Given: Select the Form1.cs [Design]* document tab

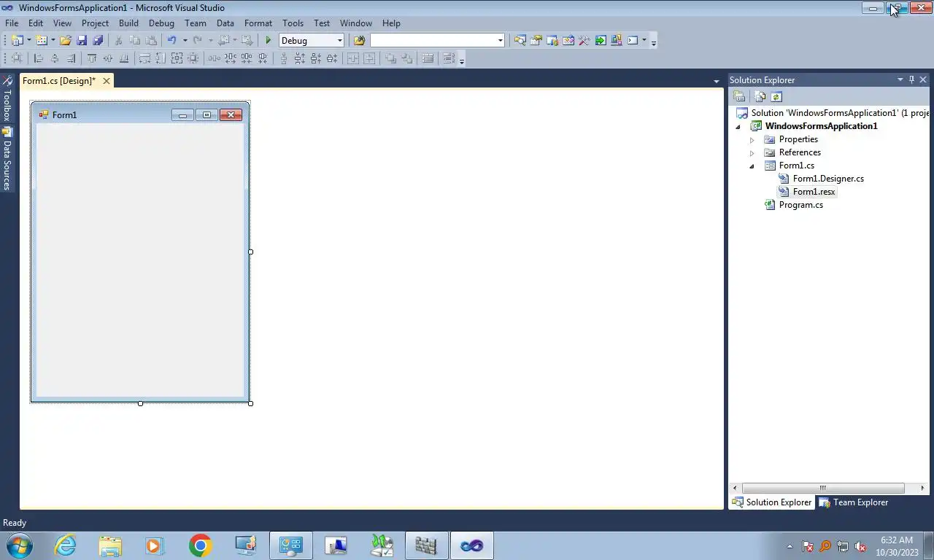Looking at the screenshot, I should [x=59, y=81].
